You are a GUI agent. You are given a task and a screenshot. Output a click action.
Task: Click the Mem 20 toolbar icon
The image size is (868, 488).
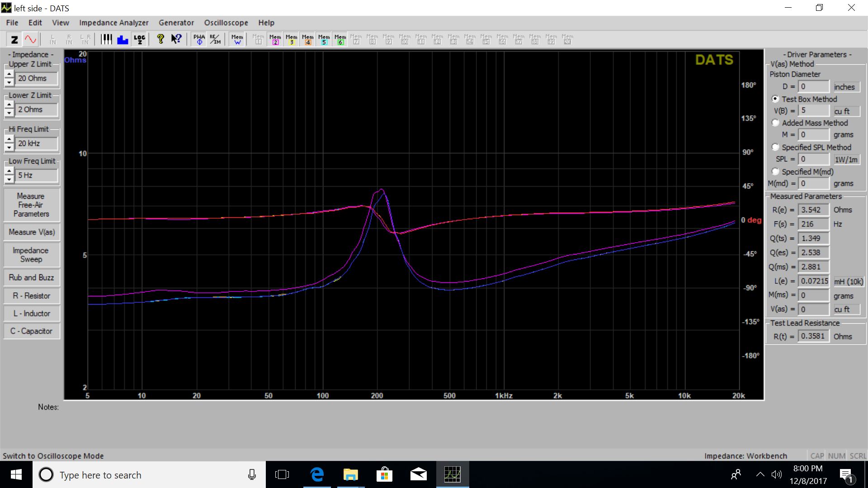tap(568, 39)
